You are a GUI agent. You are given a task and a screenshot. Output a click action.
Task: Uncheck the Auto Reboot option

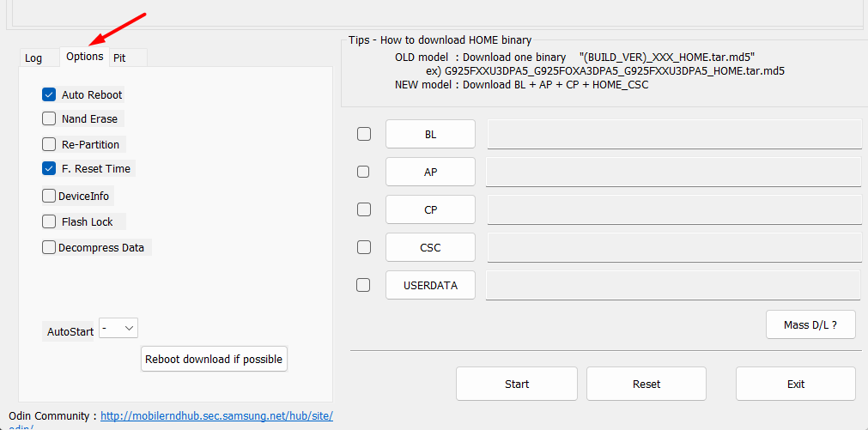click(x=49, y=94)
